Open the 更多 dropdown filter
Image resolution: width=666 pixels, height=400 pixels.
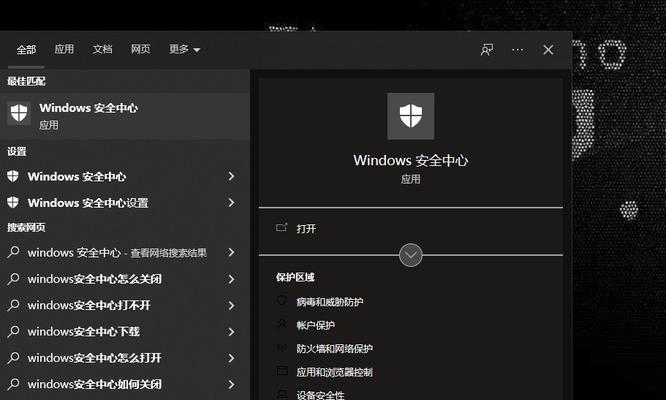pyautogui.click(x=184, y=49)
